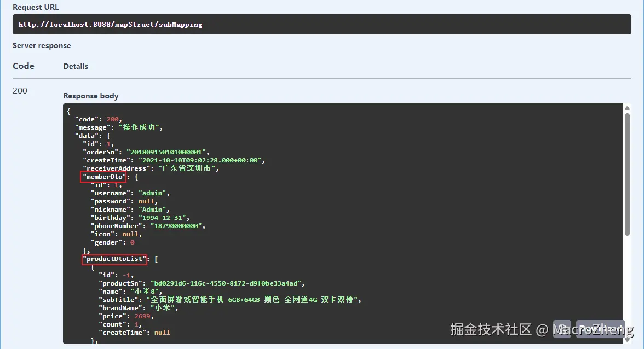Image resolution: width=644 pixels, height=349 pixels.
Task: Click the nickname value "Admin"
Action: point(152,210)
